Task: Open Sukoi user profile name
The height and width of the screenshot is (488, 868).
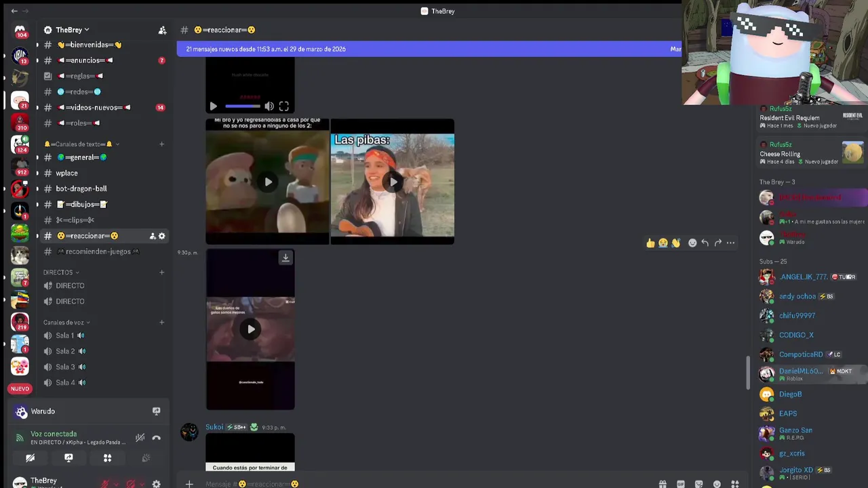Action: coord(214,427)
